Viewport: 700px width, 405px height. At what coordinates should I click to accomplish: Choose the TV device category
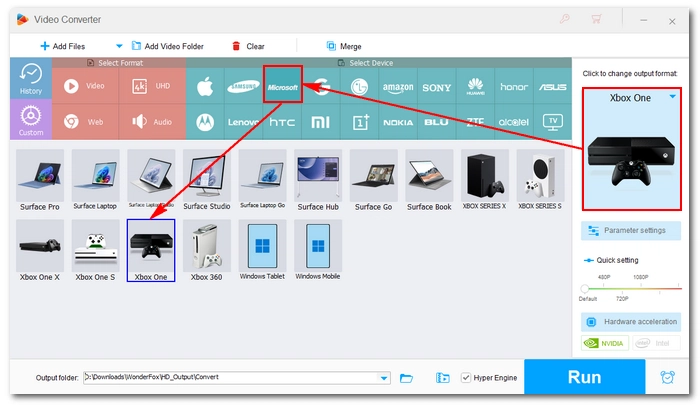(x=553, y=122)
